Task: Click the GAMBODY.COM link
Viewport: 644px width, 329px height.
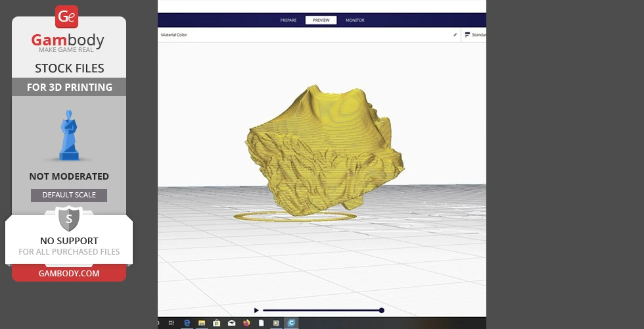Action: [69, 274]
